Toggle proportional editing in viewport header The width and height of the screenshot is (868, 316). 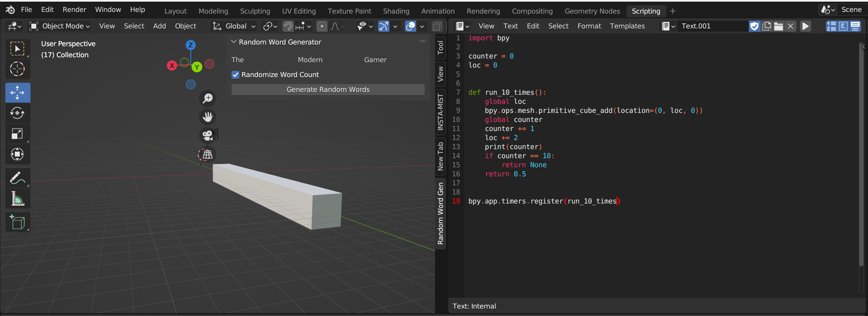tap(322, 26)
